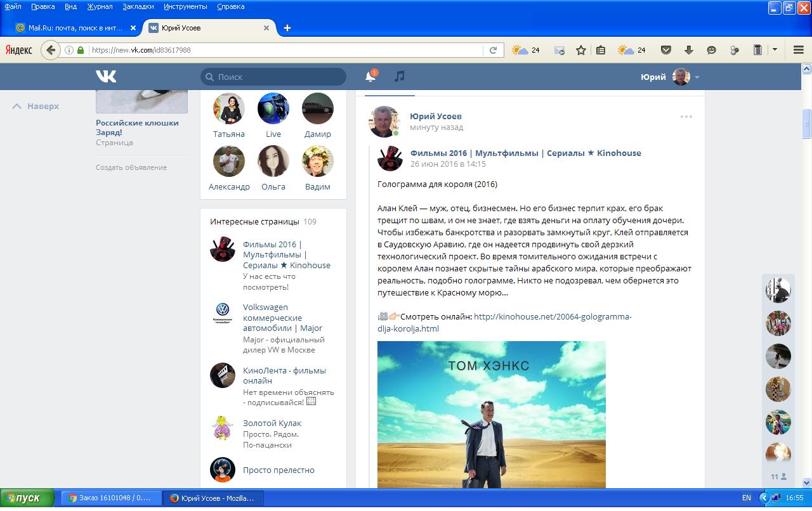Open the Закладки menu
The image size is (812, 511).
138,6
